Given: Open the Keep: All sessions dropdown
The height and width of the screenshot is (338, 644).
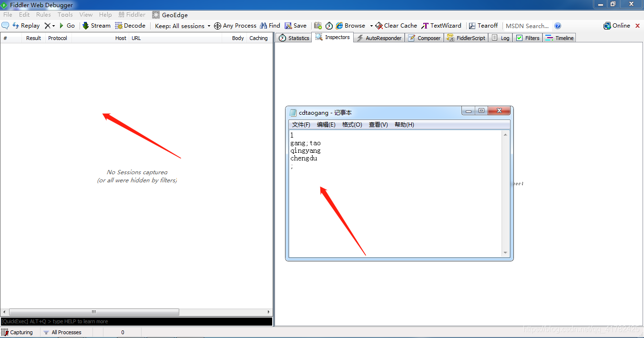Looking at the screenshot, I should pos(183,26).
